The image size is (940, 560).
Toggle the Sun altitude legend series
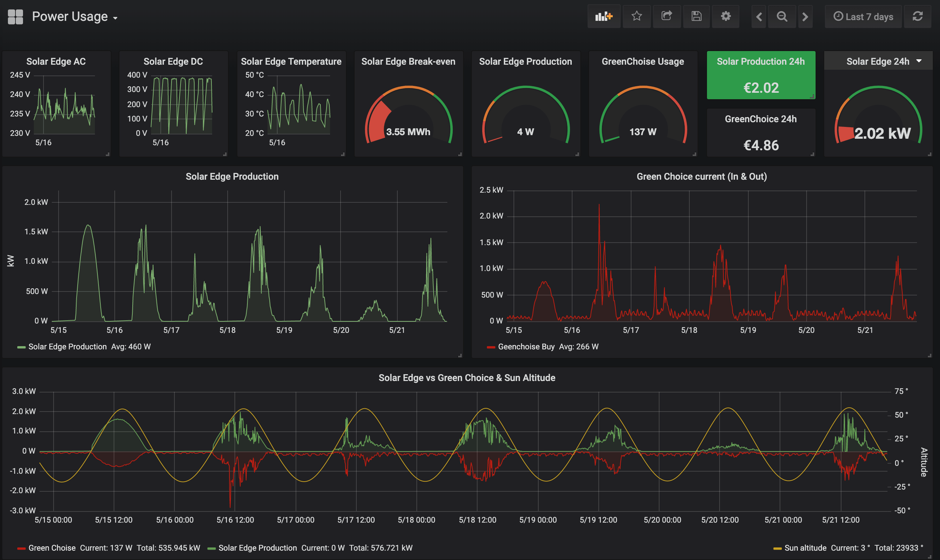pyautogui.click(x=805, y=548)
